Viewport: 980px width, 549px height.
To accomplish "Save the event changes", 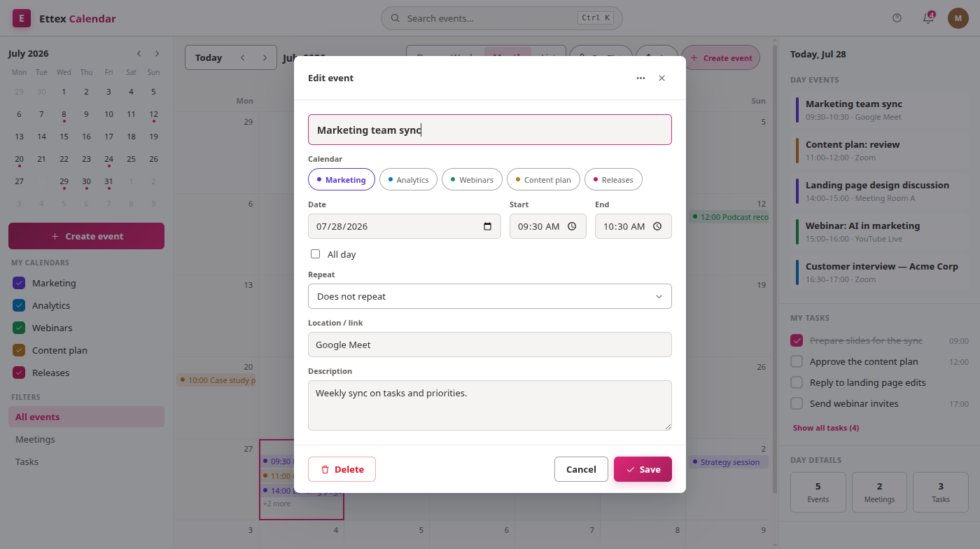I will pos(643,469).
